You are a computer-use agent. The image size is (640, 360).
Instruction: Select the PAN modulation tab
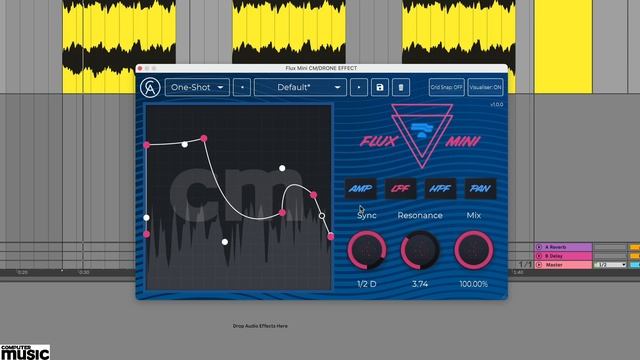pyautogui.click(x=480, y=189)
